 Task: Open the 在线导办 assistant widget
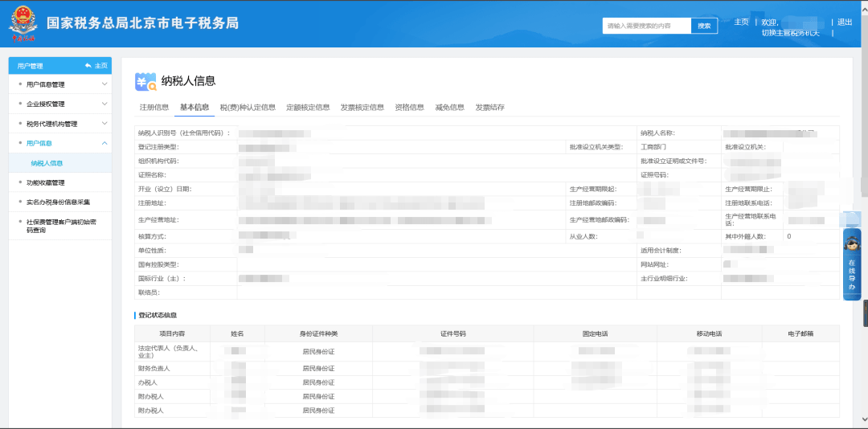click(x=851, y=264)
